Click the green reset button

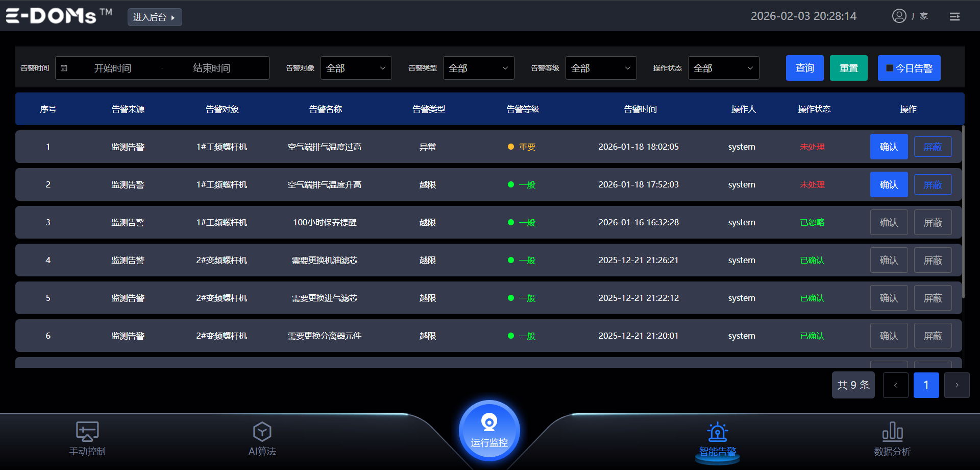848,68
